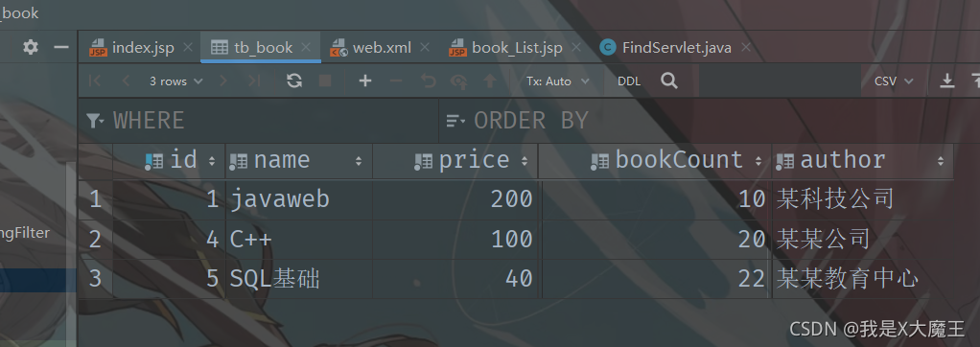The height and width of the screenshot is (347, 980).
Task: Open the 3 rows page size dropdown
Action: click(175, 81)
